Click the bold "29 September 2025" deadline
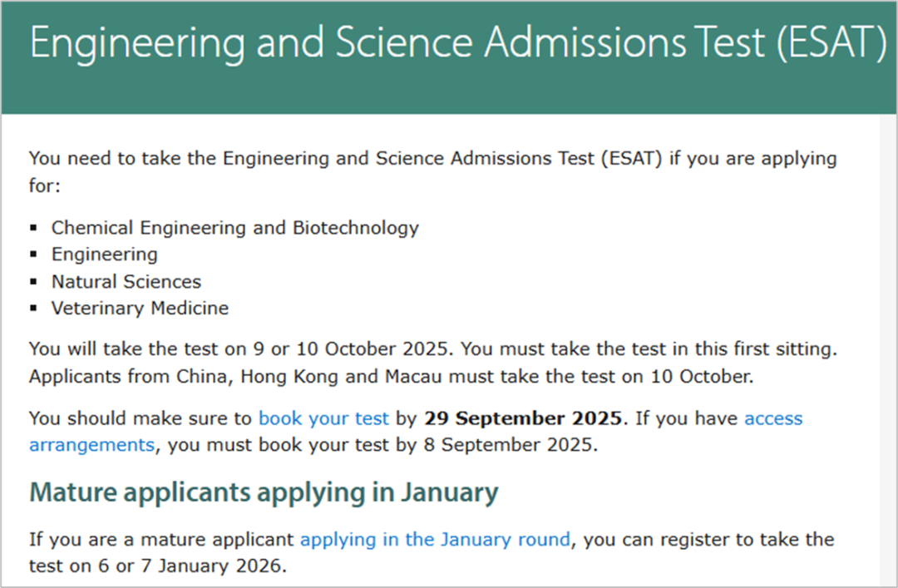898x588 pixels. (522, 418)
